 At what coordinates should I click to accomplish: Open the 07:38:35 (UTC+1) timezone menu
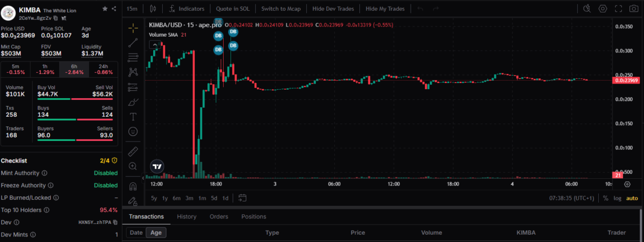572,198
